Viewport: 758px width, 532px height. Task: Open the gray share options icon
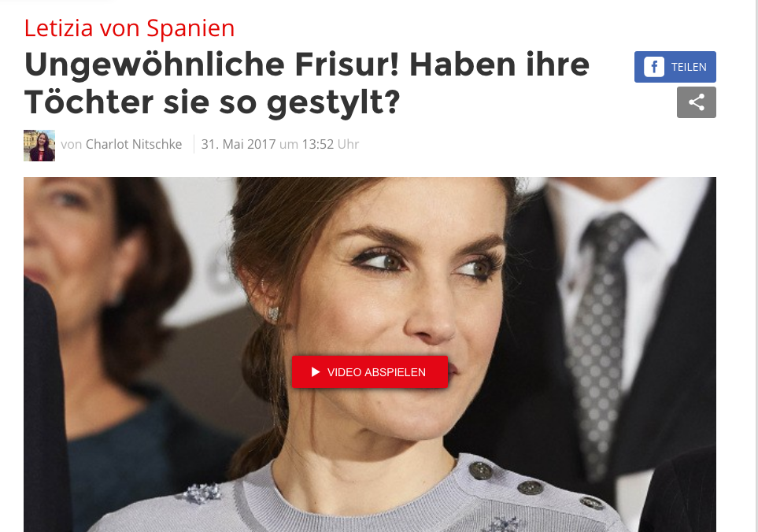[696, 102]
